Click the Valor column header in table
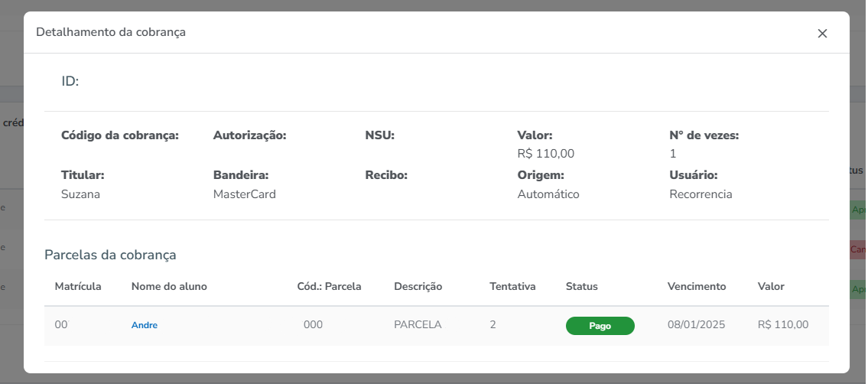 [771, 286]
